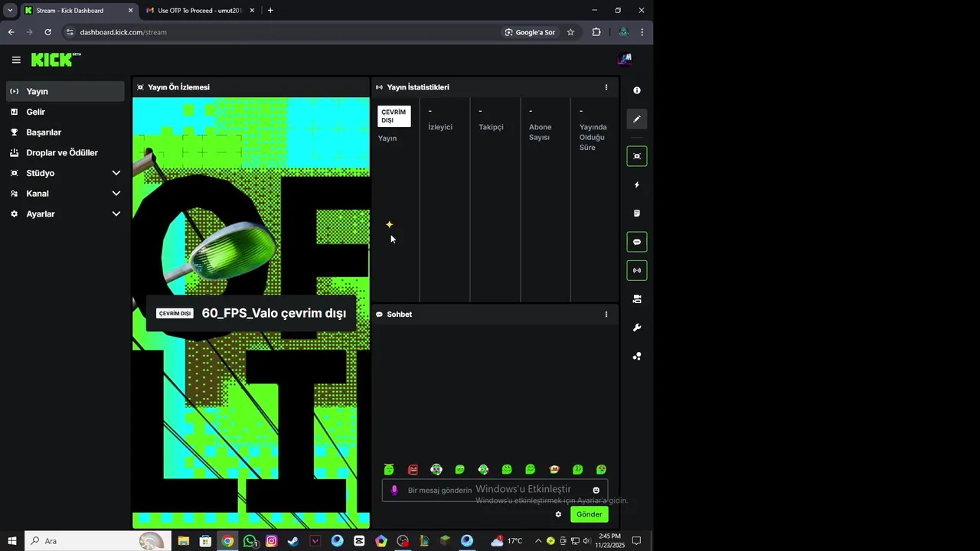Click the Kick logo
Image resolution: width=980 pixels, height=551 pixels.
tap(55, 60)
